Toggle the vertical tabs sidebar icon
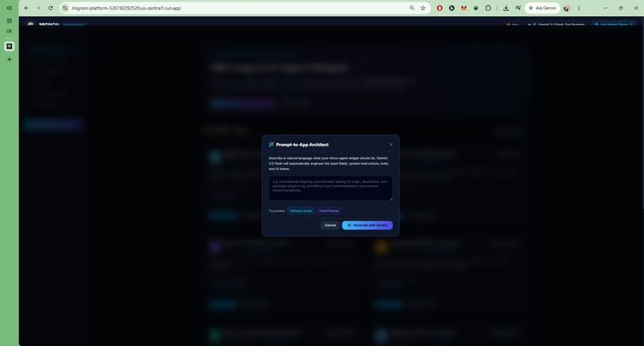The image size is (644, 346). (x=9, y=8)
